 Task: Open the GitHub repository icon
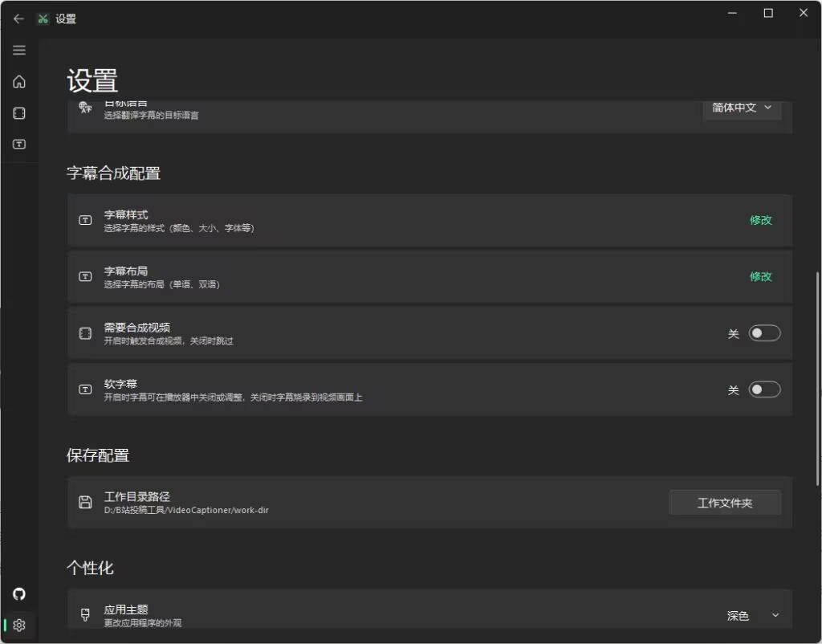(18, 594)
